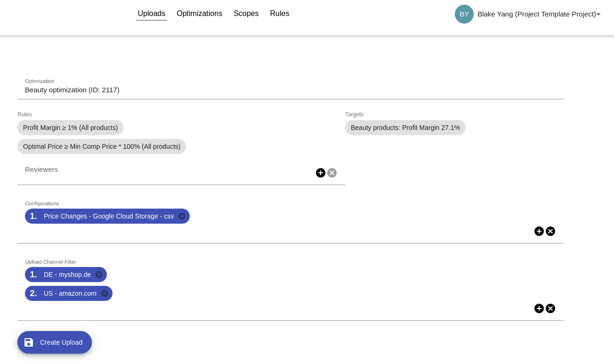
Task: Select the Optimal Price ≥ Min Comp Price chip
Action: [x=102, y=146]
